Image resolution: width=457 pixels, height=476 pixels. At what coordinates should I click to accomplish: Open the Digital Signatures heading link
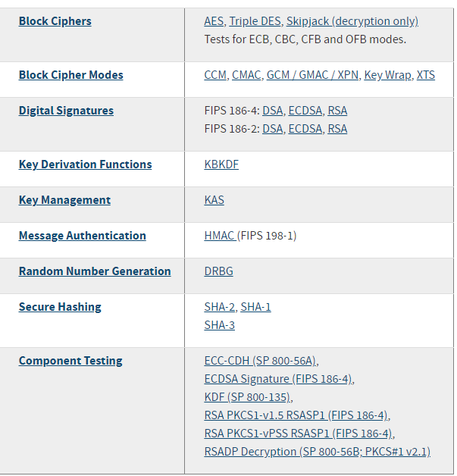pos(66,111)
